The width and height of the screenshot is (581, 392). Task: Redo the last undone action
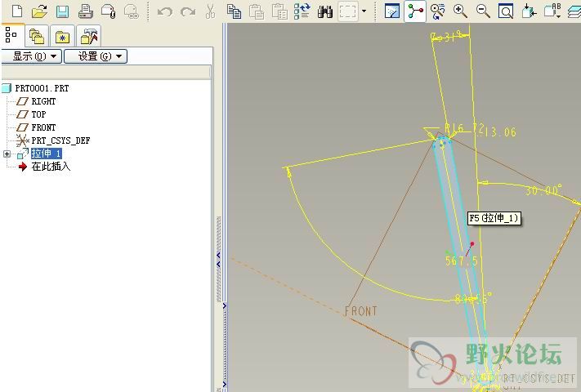click(188, 12)
